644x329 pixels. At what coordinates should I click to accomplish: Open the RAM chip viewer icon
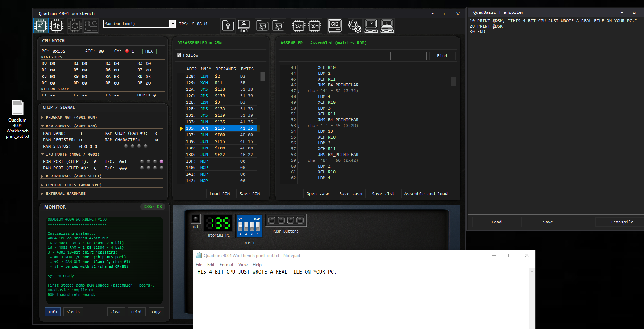point(298,26)
